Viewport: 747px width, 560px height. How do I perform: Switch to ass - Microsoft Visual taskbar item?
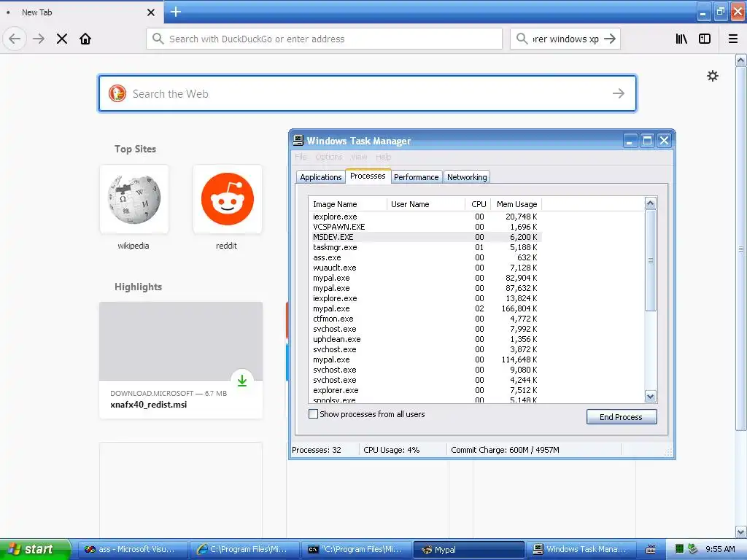pos(133,549)
